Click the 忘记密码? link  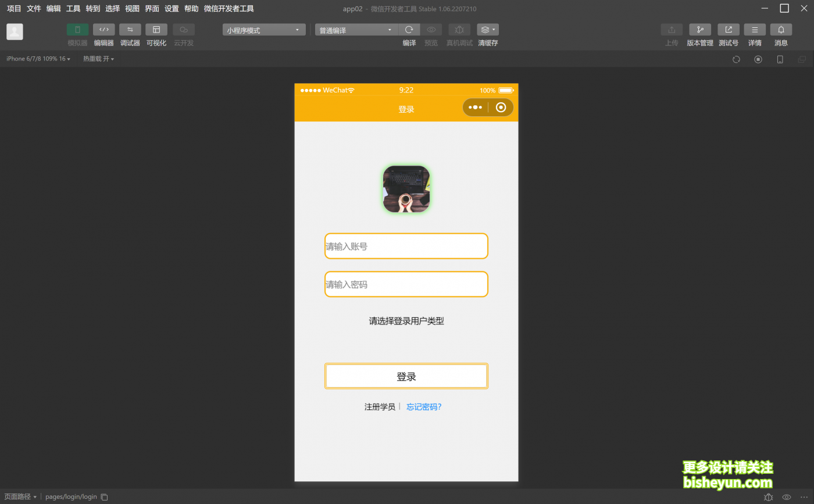[x=424, y=407]
